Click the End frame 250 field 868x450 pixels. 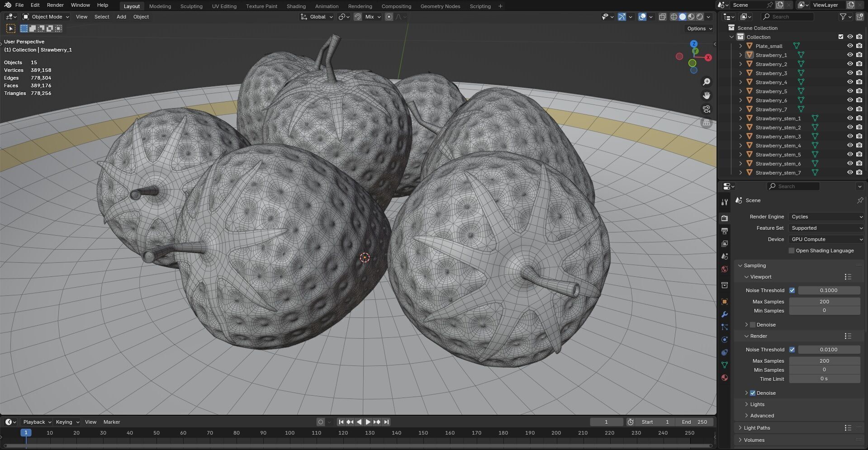[694, 422]
